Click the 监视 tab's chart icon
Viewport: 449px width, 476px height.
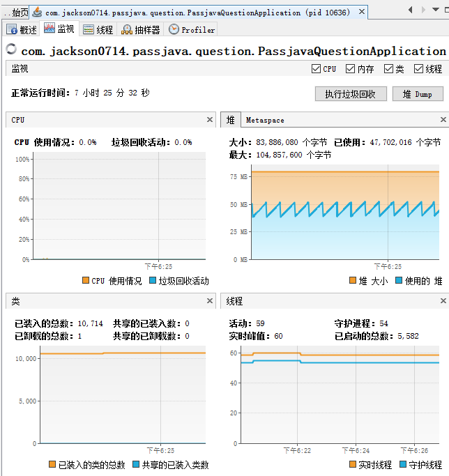tap(50, 29)
